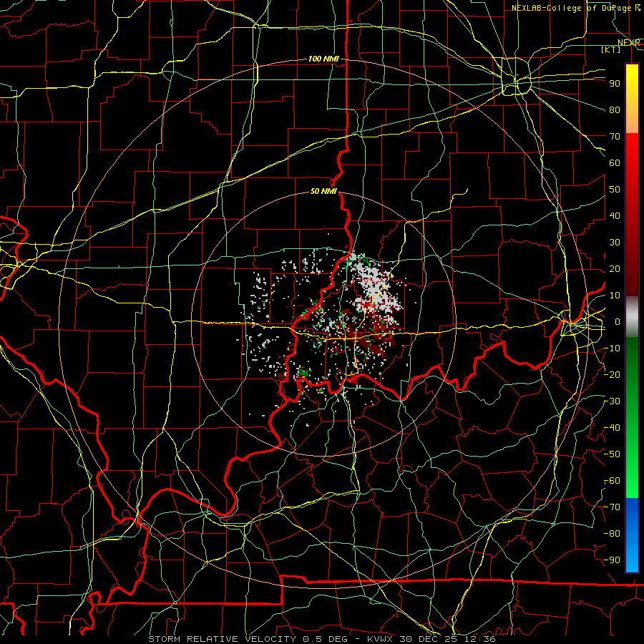Click the gray zero-velocity segment of the color bar

pos(632,317)
